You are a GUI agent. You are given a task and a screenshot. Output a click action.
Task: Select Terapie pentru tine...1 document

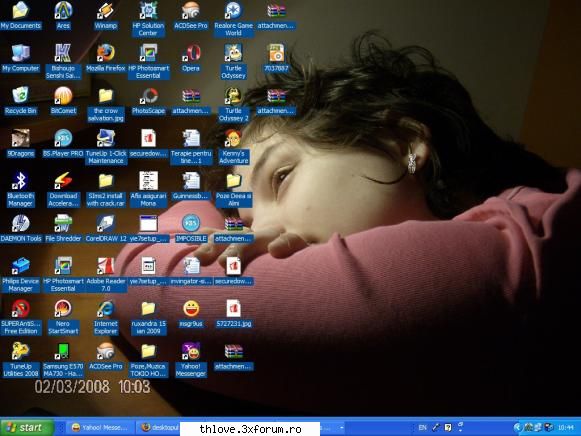(191, 146)
